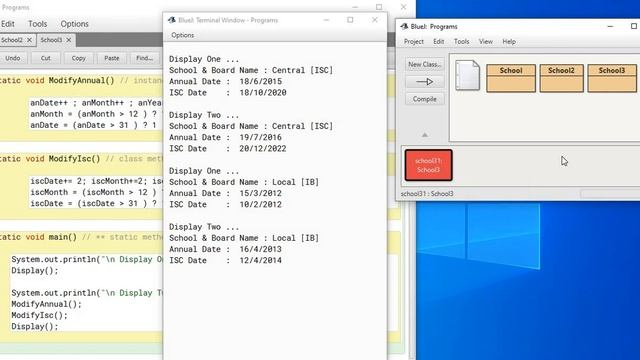Click the New Class... button
Viewport: 640px width, 360px height.
coord(424,64)
